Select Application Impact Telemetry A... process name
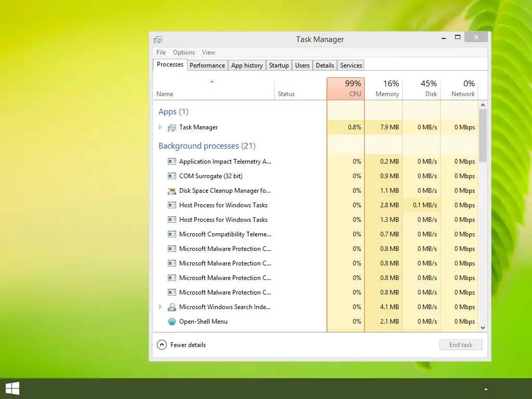 (x=225, y=162)
